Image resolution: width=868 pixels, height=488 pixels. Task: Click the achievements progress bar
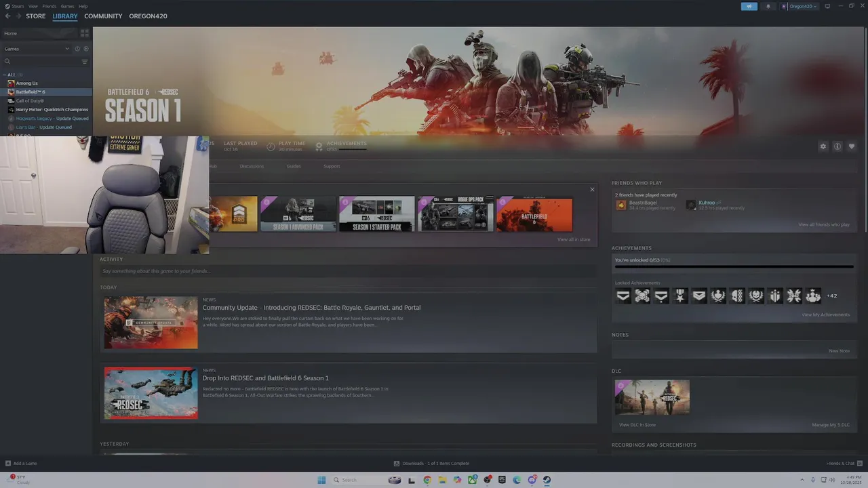(734, 267)
